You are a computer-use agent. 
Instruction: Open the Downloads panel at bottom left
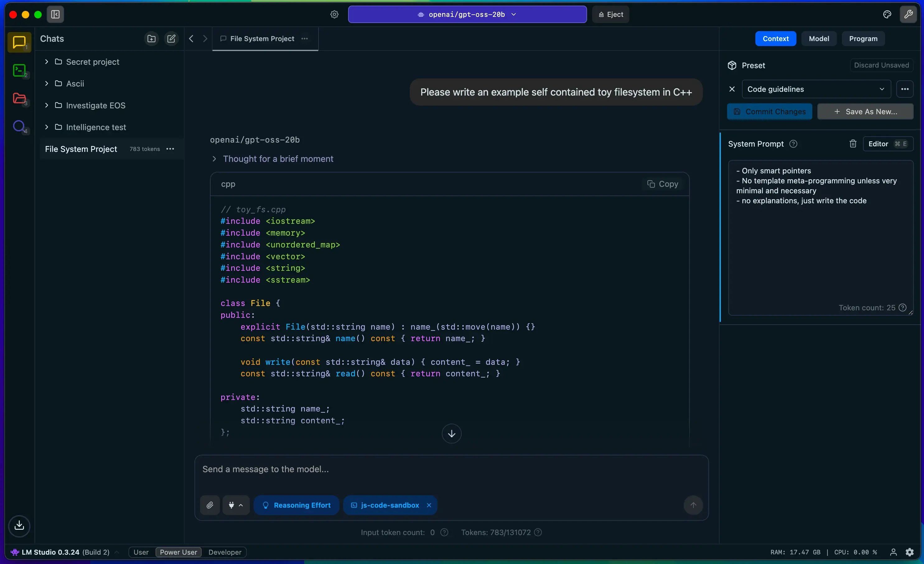coord(20,526)
